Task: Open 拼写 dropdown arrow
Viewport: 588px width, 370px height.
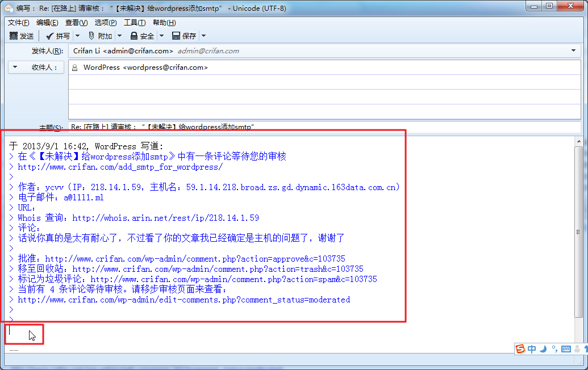Action: pos(78,36)
